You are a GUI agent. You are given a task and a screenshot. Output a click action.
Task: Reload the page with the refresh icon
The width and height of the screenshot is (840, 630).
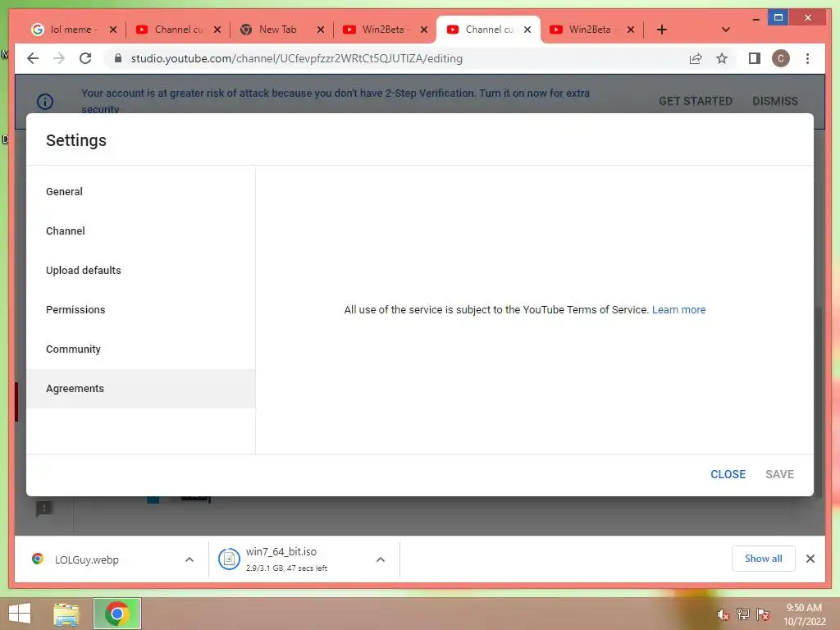[x=85, y=58]
